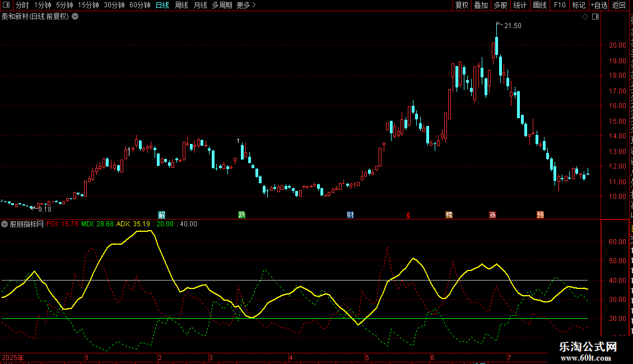Toggle the left sidebar panel icon
Viewport: 633px width, 364px height.
(x=6, y=5)
